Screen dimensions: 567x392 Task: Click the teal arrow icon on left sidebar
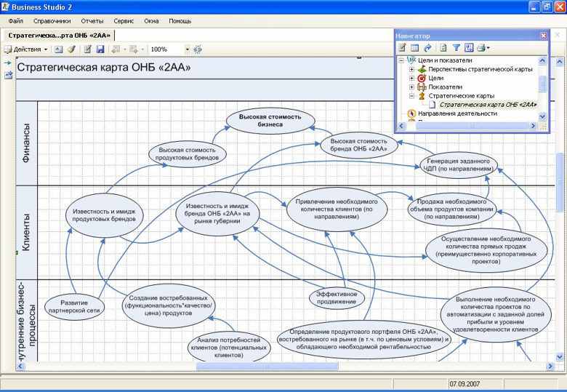click(8, 63)
